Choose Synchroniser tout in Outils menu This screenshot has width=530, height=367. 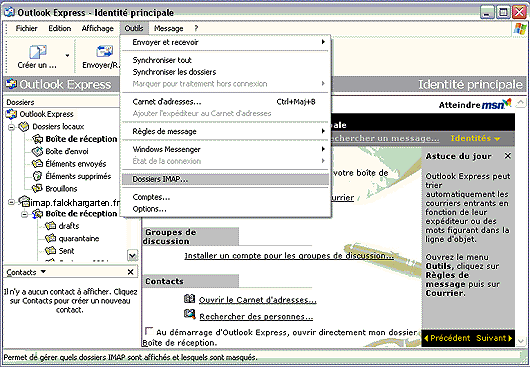(x=225, y=60)
